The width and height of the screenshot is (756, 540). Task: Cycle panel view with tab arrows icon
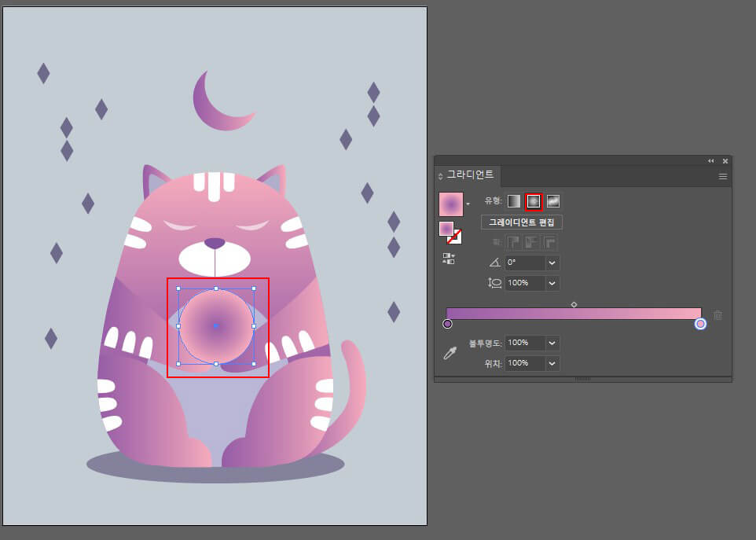(x=440, y=177)
